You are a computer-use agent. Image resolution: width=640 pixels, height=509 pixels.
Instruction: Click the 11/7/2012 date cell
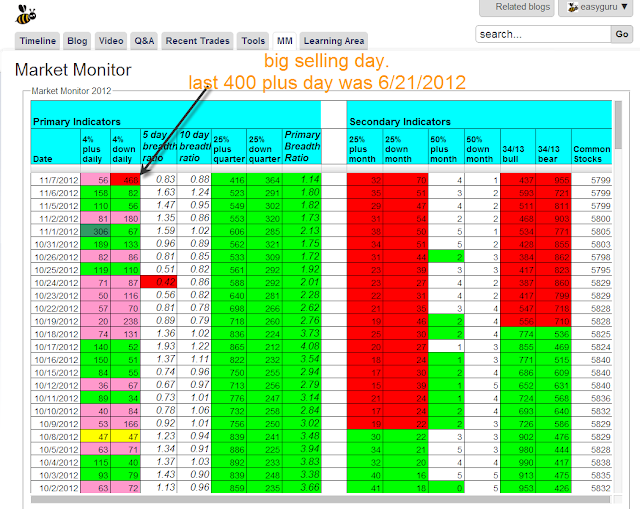click(56, 180)
